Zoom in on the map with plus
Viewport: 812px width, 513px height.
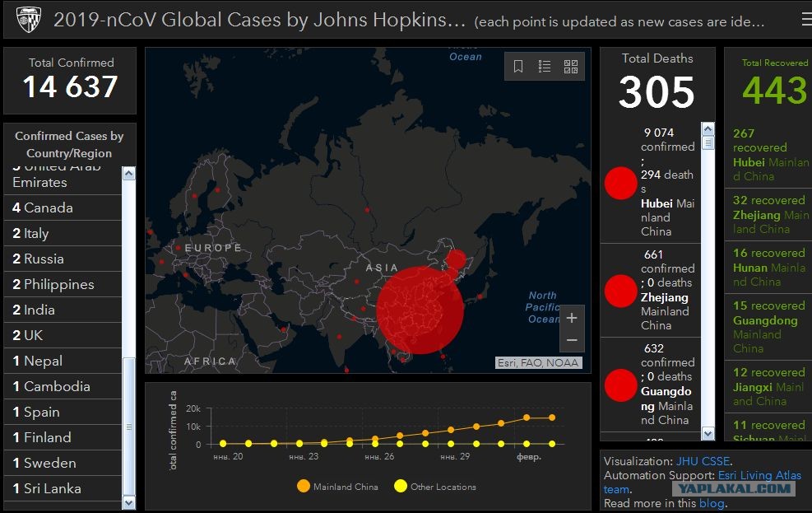click(572, 318)
